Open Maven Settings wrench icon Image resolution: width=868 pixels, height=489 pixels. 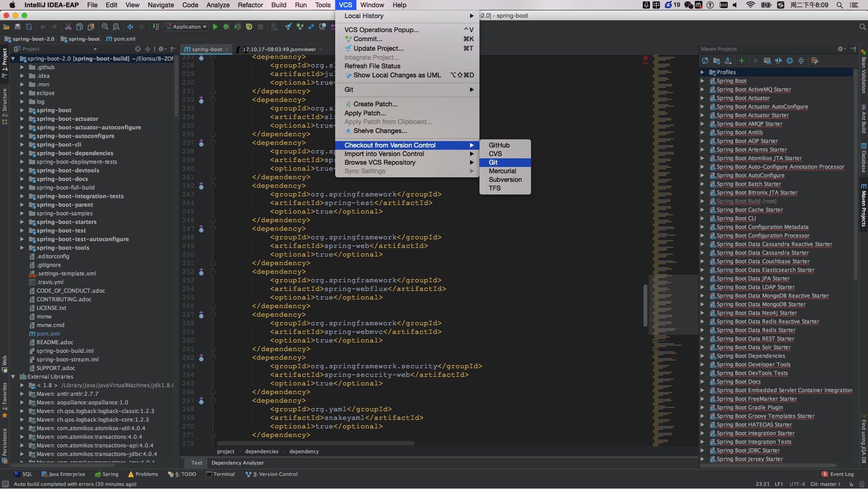coord(815,61)
